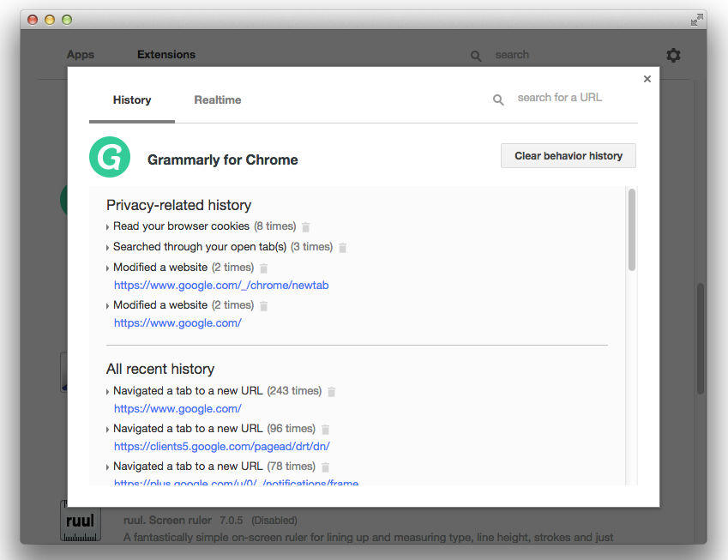Expand 'Navigated a tab to a new URL (243 times)'
Screen dimensions: 728x560
106,390
